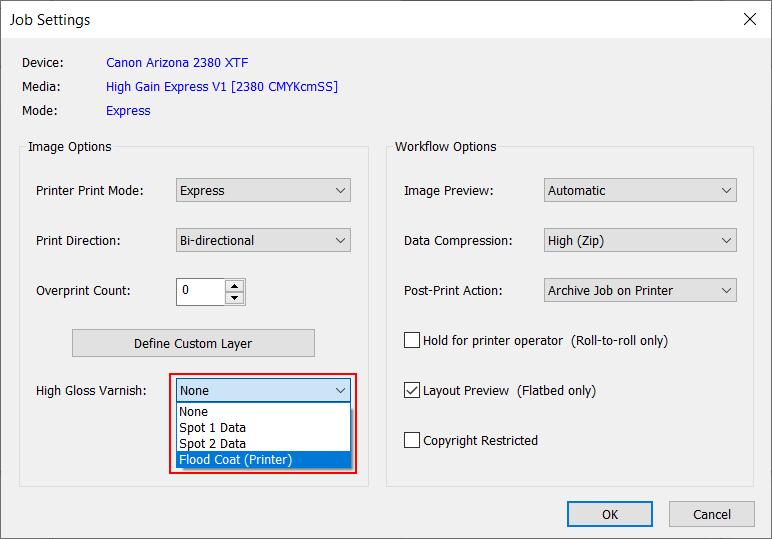The image size is (772, 539).
Task: Open the Post-Print Action dropdown
Action: click(640, 290)
